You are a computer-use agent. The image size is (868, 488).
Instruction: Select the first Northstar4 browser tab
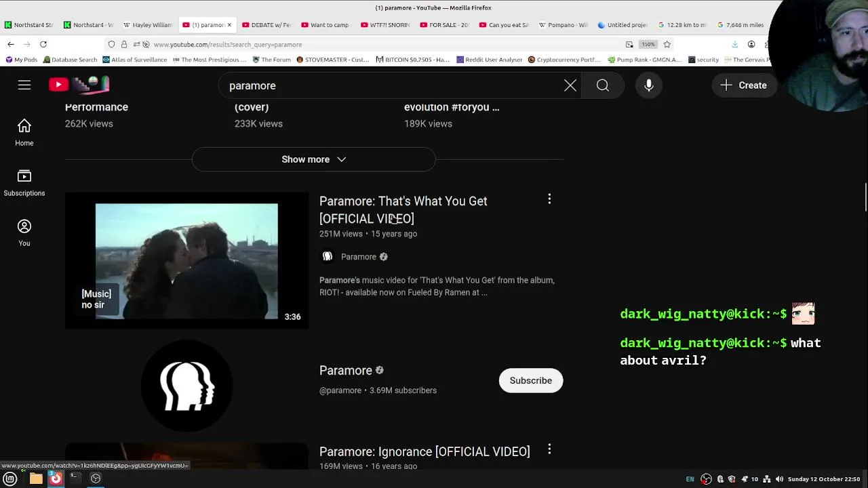(x=29, y=25)
